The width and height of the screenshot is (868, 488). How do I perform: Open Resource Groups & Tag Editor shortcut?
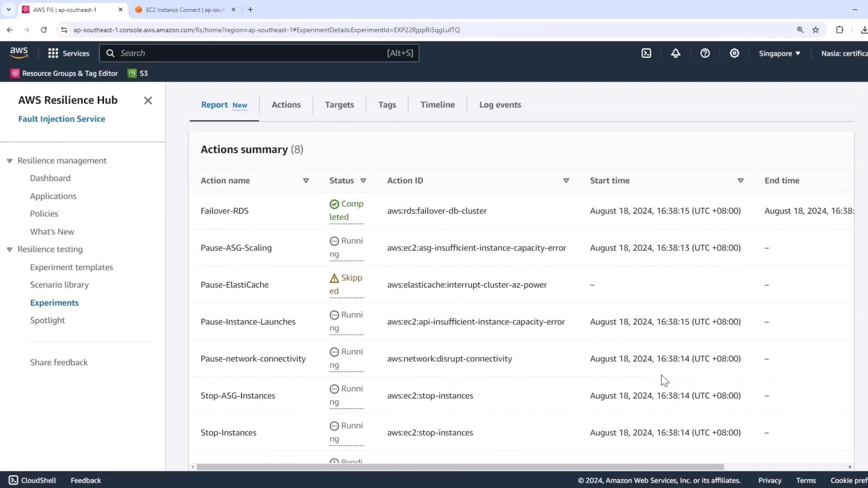point(64,73)
